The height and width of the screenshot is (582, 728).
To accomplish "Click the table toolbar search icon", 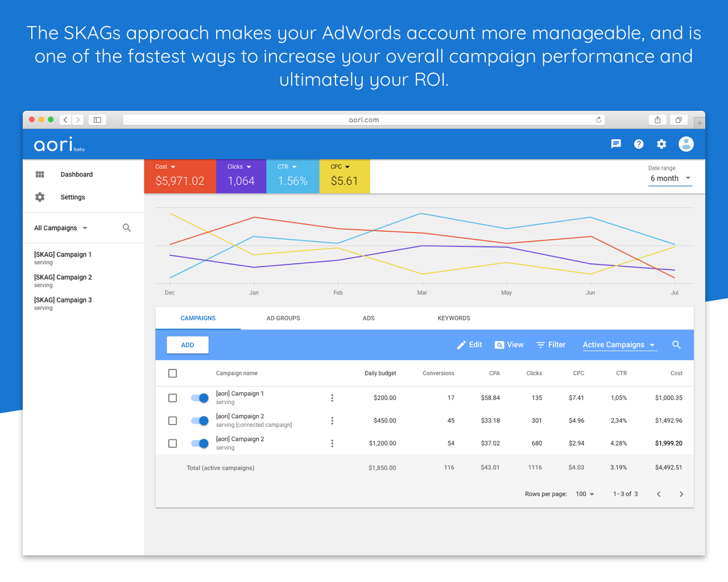I will [676, 345].
